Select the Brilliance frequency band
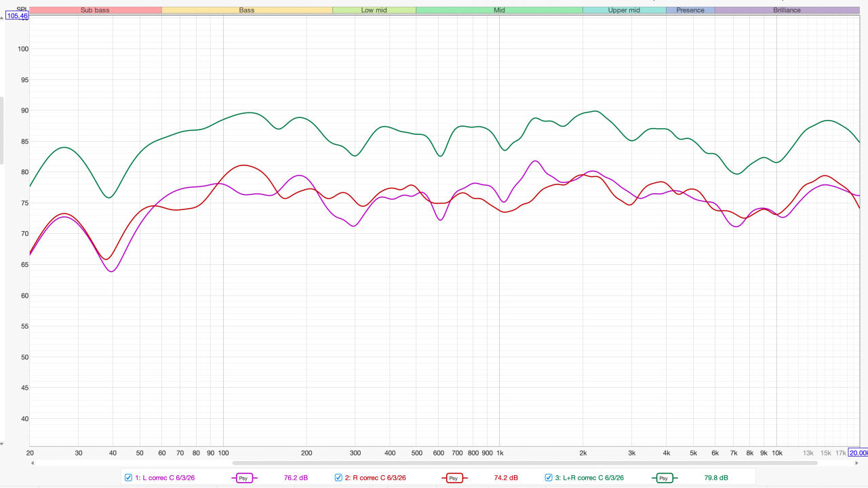868x488 pixels. tap(787, 10)
